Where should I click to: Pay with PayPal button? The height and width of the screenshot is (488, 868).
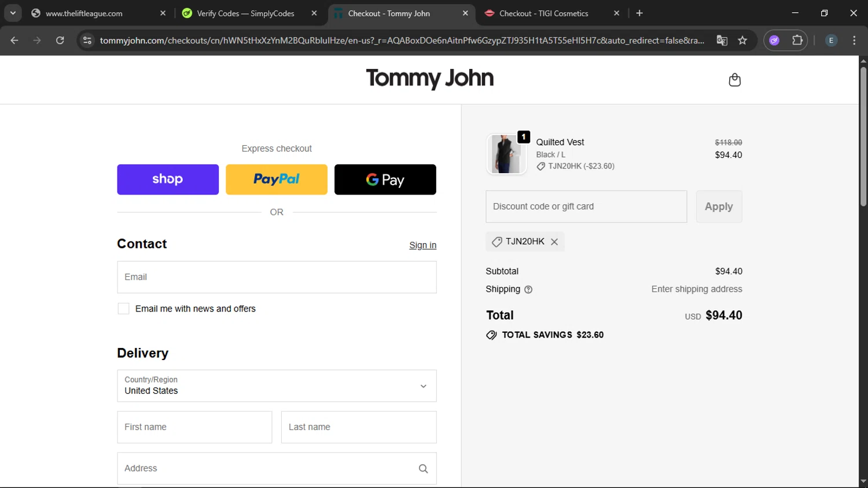277,179
